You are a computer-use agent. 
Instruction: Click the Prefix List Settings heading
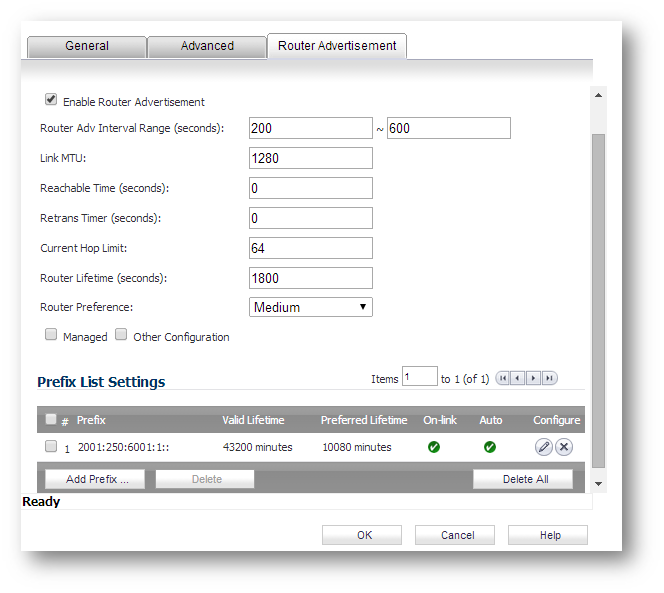(101, 382)
